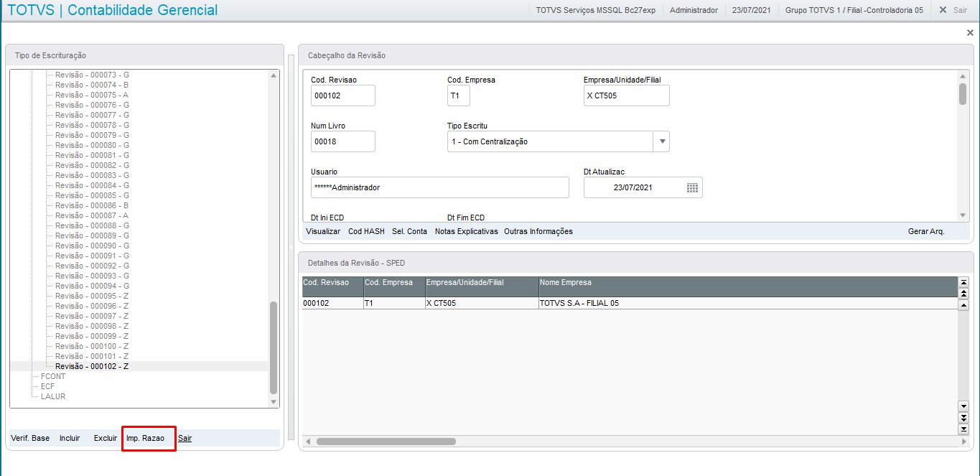Select the ECF tree node

(x=47, y=386)
